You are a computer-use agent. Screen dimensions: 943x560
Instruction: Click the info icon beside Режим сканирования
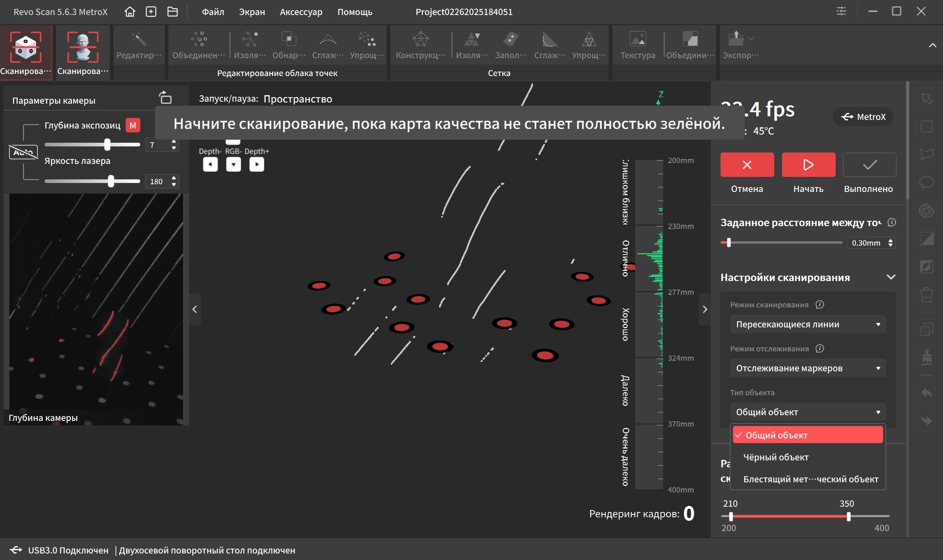click(820, 305)
